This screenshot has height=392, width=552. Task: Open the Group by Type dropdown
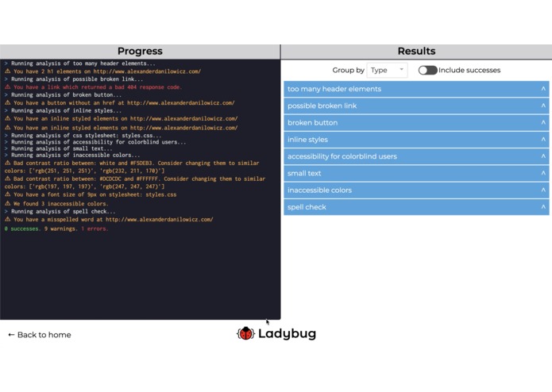tap(387, 71)
